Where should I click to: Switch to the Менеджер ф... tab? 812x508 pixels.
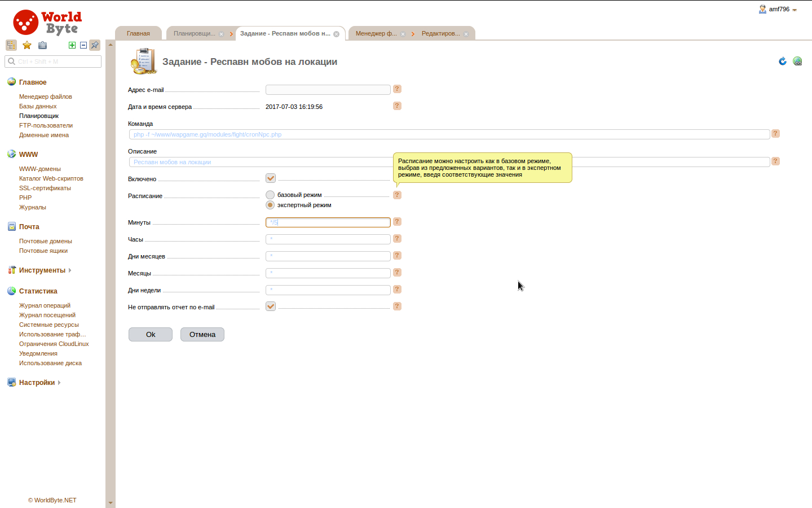pyautogui.click(x=376, y=33)
